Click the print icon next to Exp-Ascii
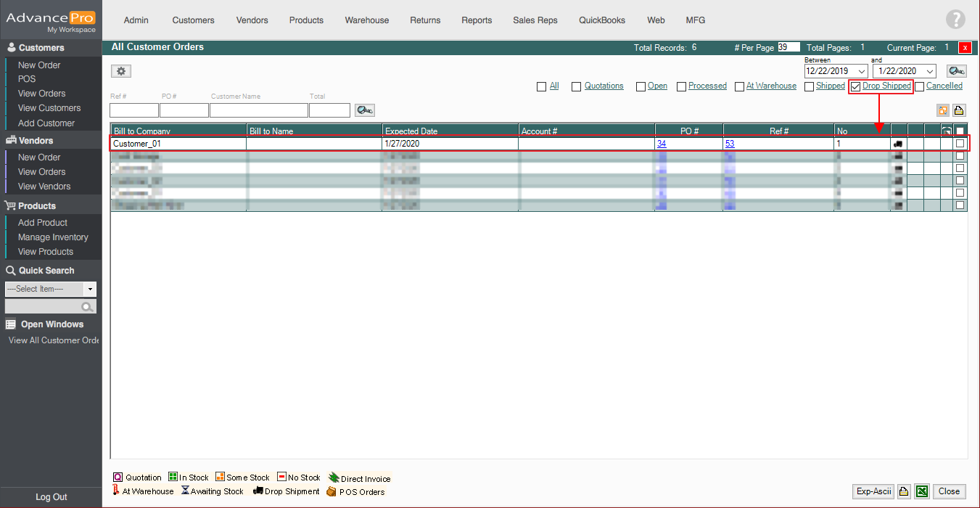Viewport: 980px width, 508px height. (904, 491)
